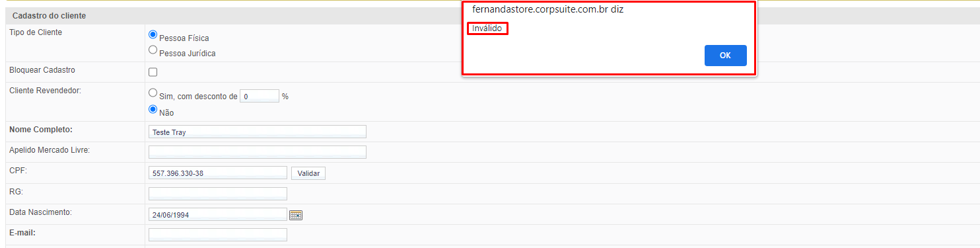Viewport: 980px width, 248px height.
Task: Click the fernandastore.corpsuite.com.br alert title
Action: coord(547,10)
